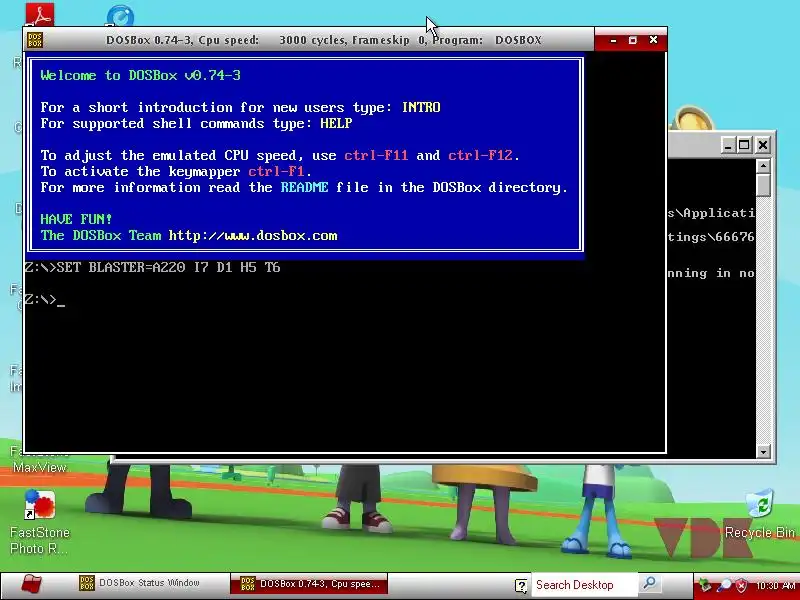800x600 pixels.
Task: Click the Welcome to DOSBox v0.74-3 heading
Action: click(140, 76)
